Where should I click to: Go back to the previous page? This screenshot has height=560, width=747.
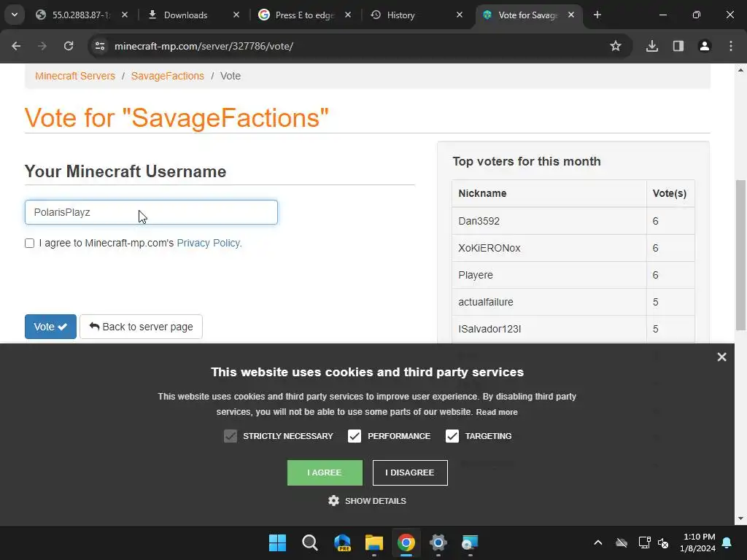tap(16, 46)
